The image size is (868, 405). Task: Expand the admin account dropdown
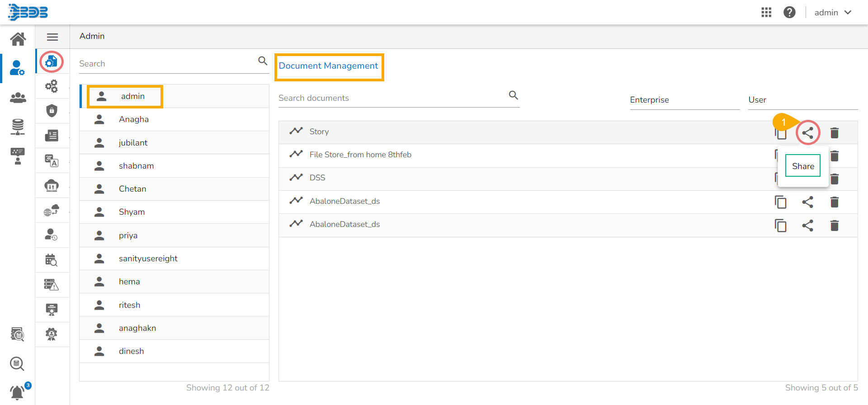pos(833,13)
